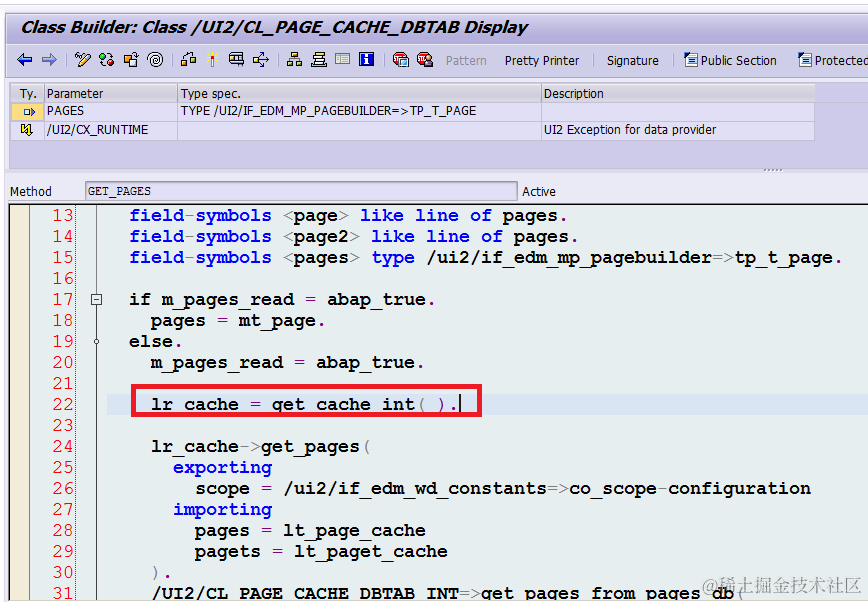Image resolution: width=868 pixels, height=602 pixels.
Task: Run the Check syntax icon
Action: [x=188, y=60]
